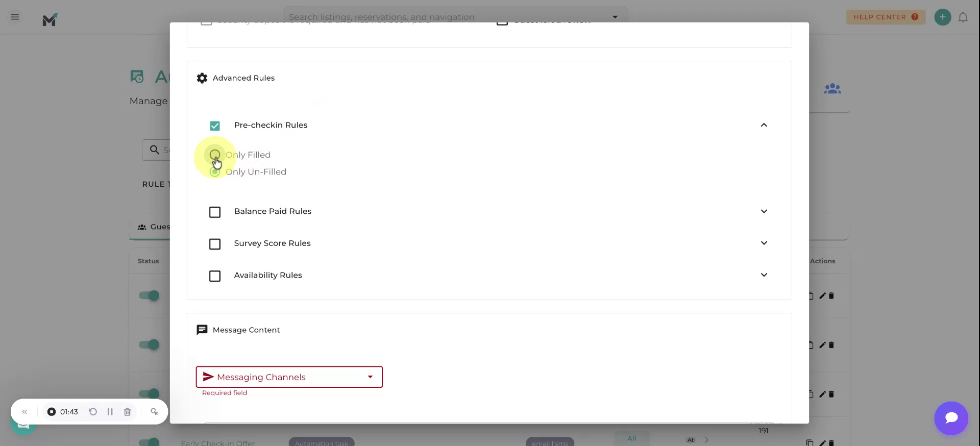Enable the Availability Rules checkbox

click(215, 276)
